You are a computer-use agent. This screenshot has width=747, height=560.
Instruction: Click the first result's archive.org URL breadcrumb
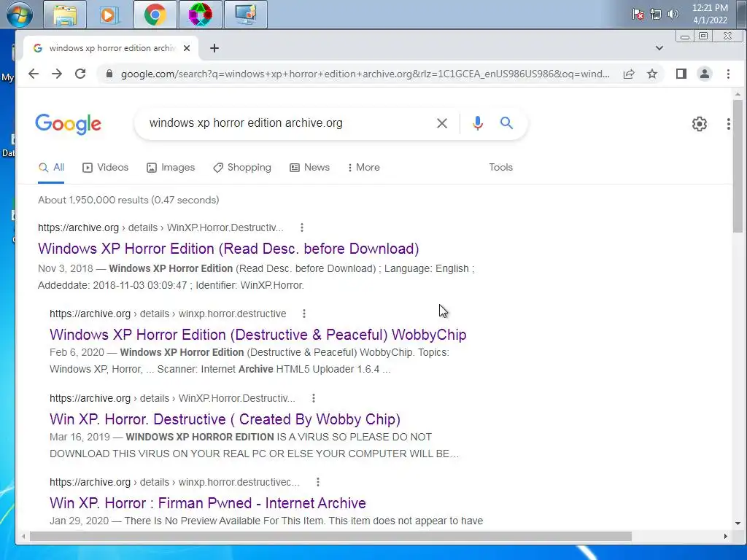coord(160,227)
